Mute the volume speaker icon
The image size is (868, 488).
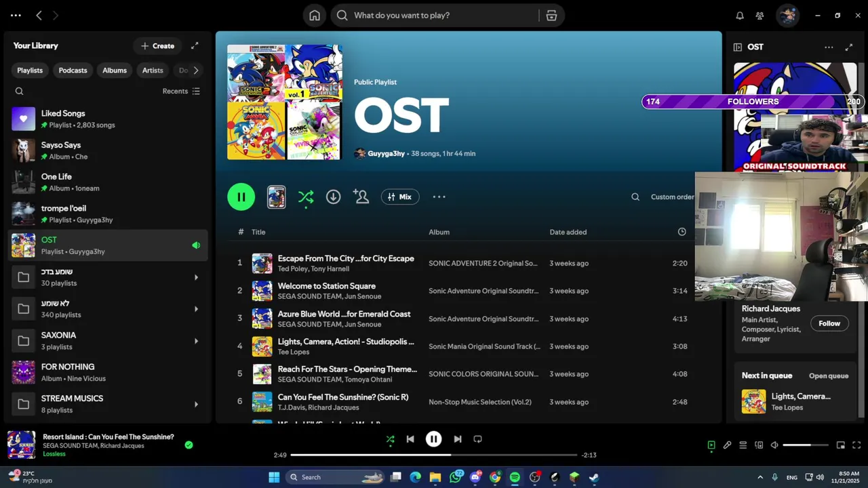[x=774, y=445]
